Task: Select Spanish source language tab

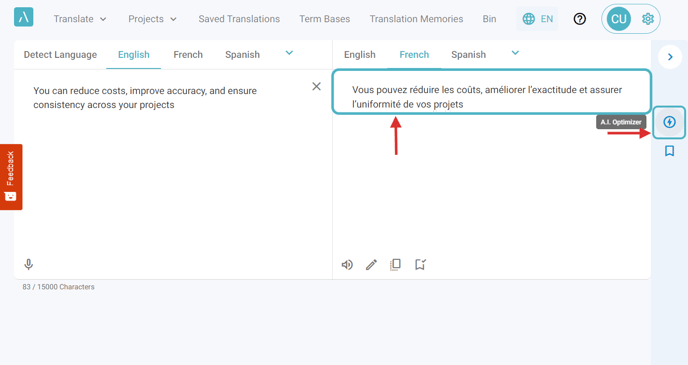Action: click(x=242, y=54)
